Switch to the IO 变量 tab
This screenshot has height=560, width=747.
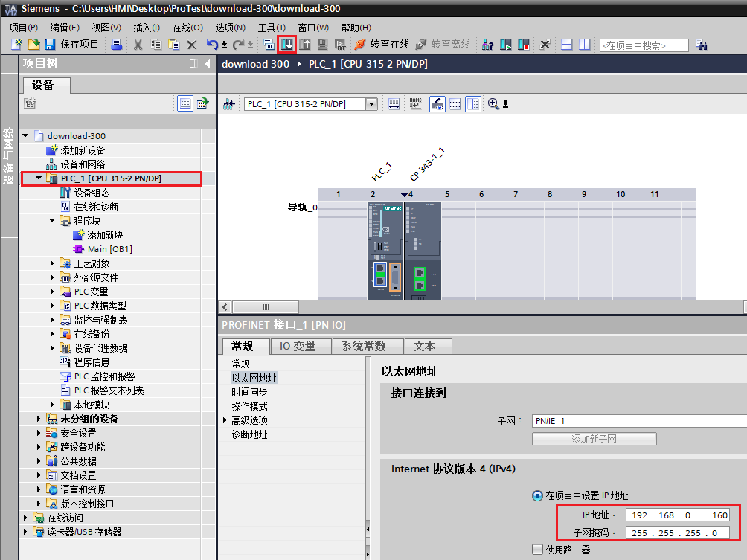[301, 347]
